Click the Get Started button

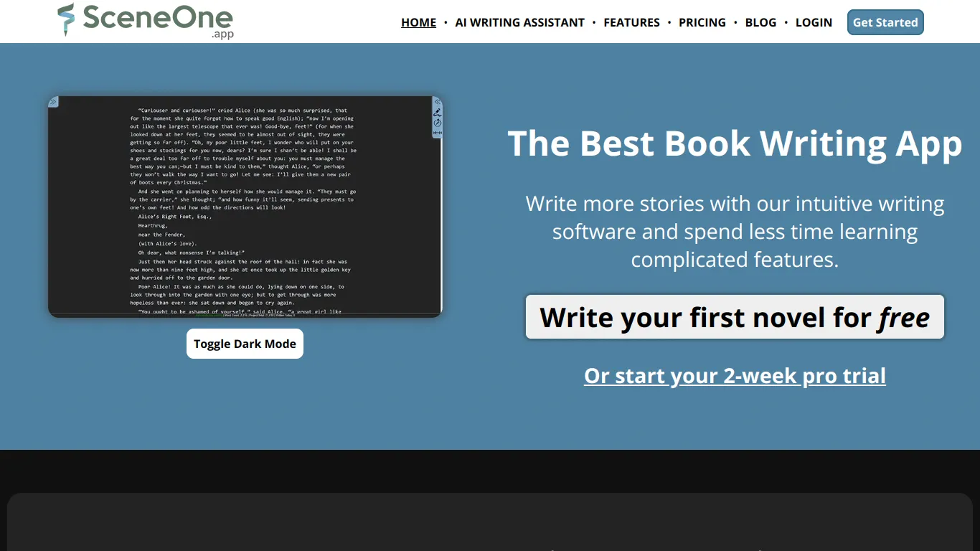point(885,22)
